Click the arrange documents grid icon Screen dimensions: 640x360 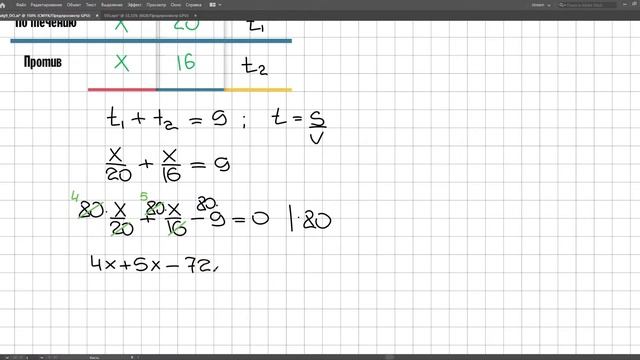[213, 5]
